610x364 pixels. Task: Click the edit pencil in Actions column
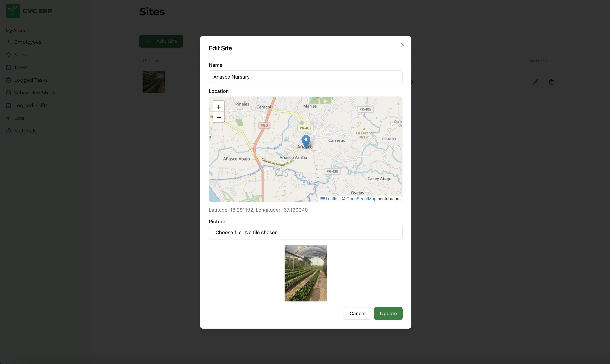tap(536, 82)
